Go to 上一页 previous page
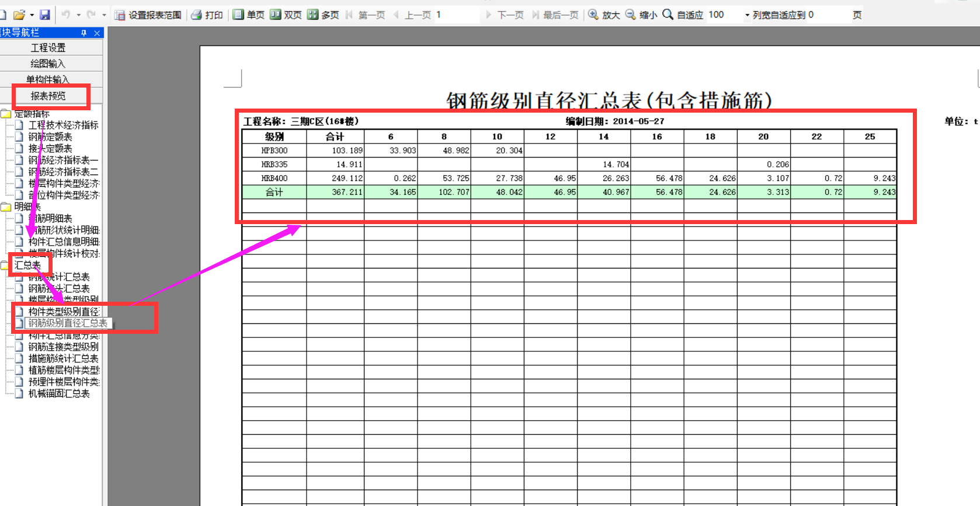 pyautogui.click(x=412, y=15)
